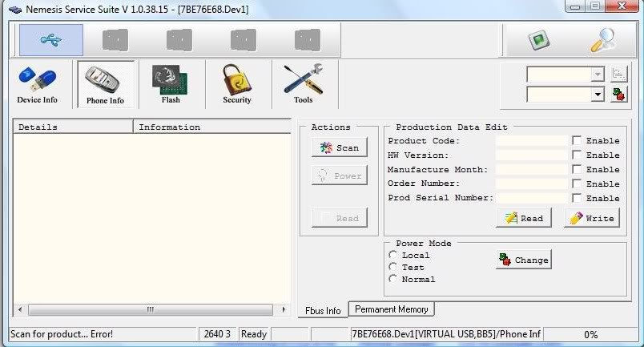Select the USB connection icon
The image size is (644, 347).
click(x=50, y=39)
